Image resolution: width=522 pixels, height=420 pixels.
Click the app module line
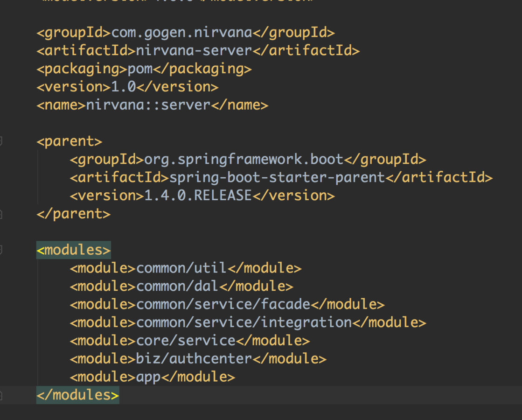153,377
